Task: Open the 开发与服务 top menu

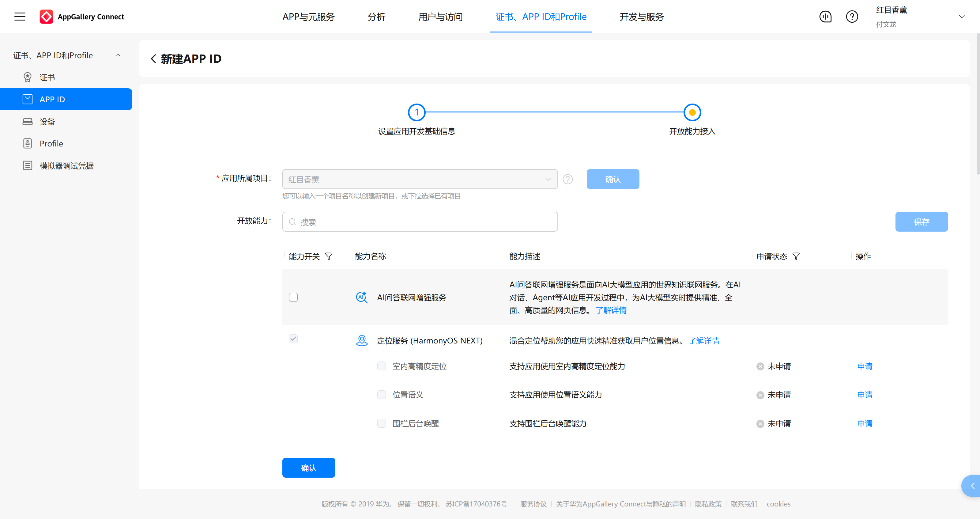Action: [641, 17]
